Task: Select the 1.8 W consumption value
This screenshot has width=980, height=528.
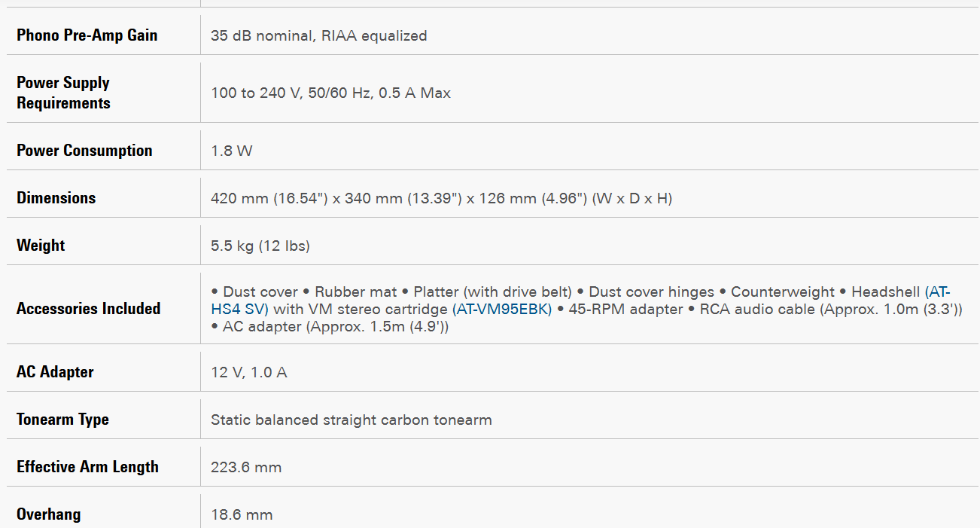Action: click(x=232, y=151)
